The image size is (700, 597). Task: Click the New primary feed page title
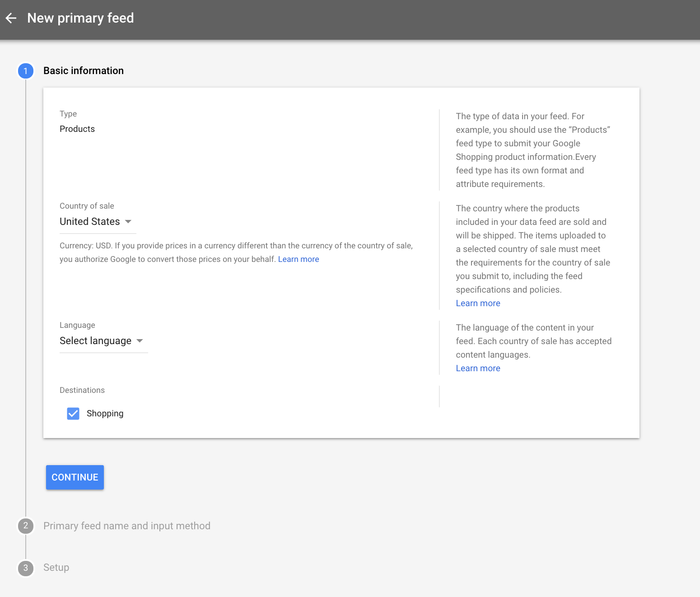point(80,18)
